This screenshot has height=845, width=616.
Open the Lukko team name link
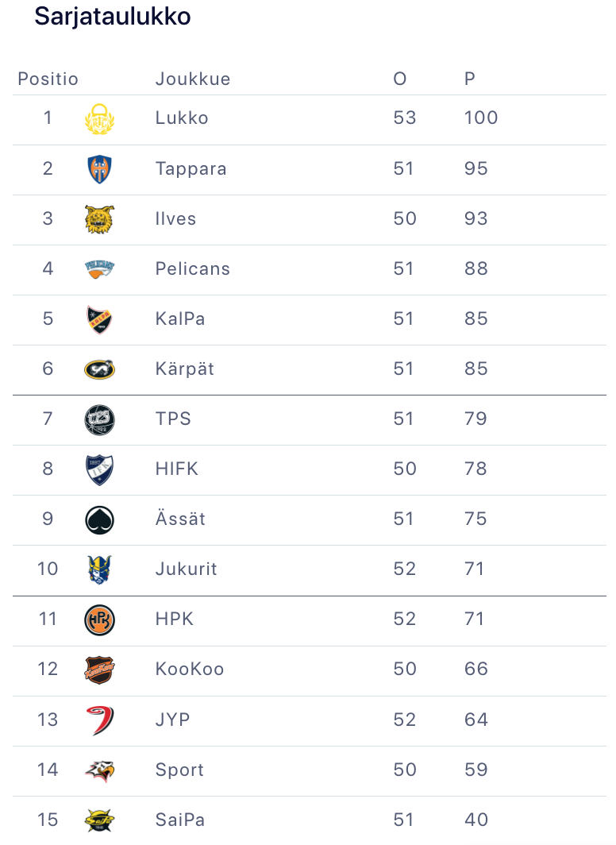pos(182,118)
